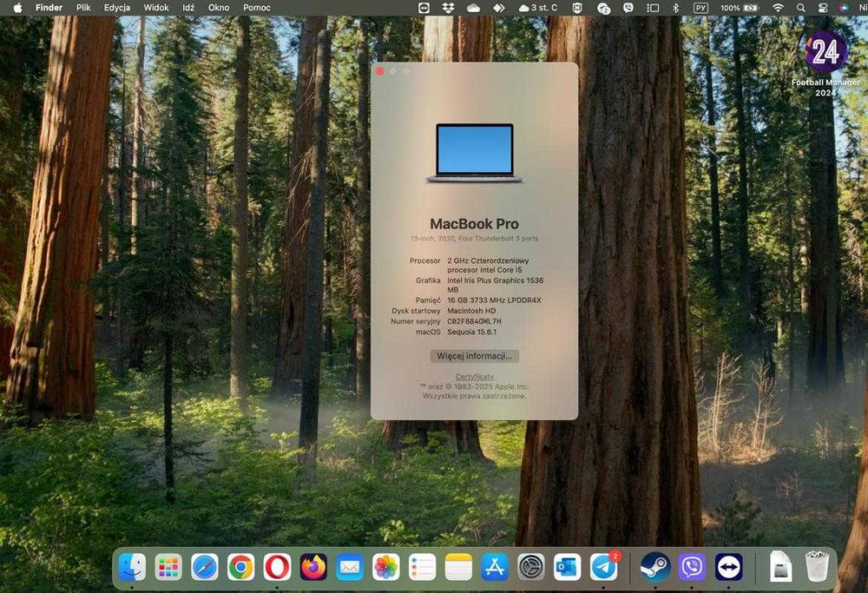This screenshot has width=868, height=593.
Task: Launch Microsoft Outlook from the Dock
Action: (x=568, y=568)
